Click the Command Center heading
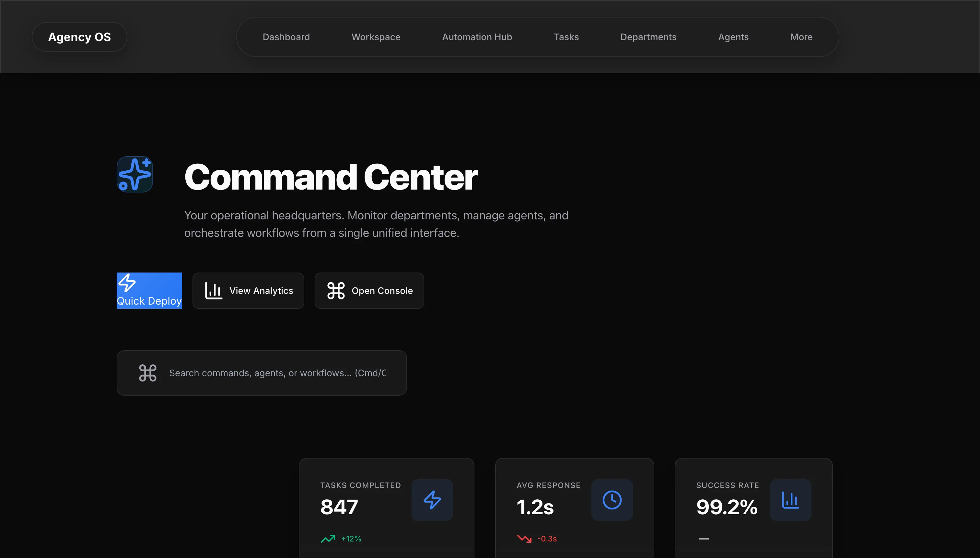Viewport: 980px width, 558px height. [x=331, y=177]
